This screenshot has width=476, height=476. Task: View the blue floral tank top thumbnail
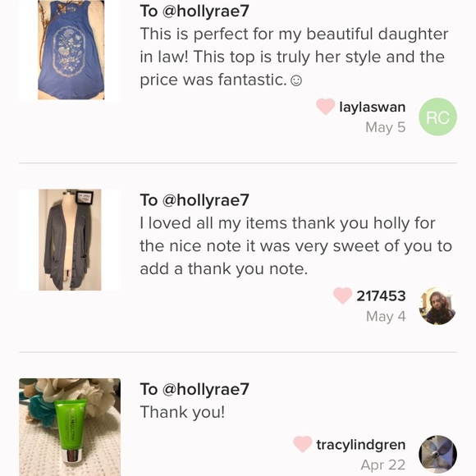[x=70, y=50]
